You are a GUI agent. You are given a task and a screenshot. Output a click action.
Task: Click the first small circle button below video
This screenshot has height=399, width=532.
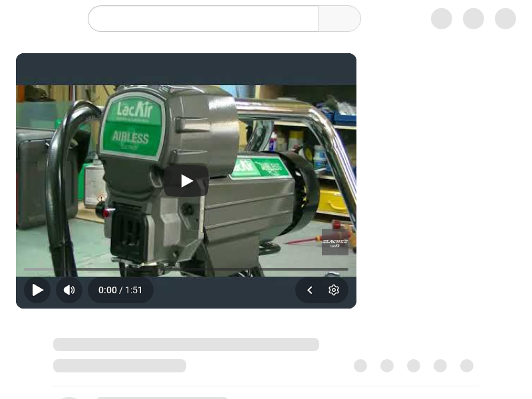click(x=360, y=366)
